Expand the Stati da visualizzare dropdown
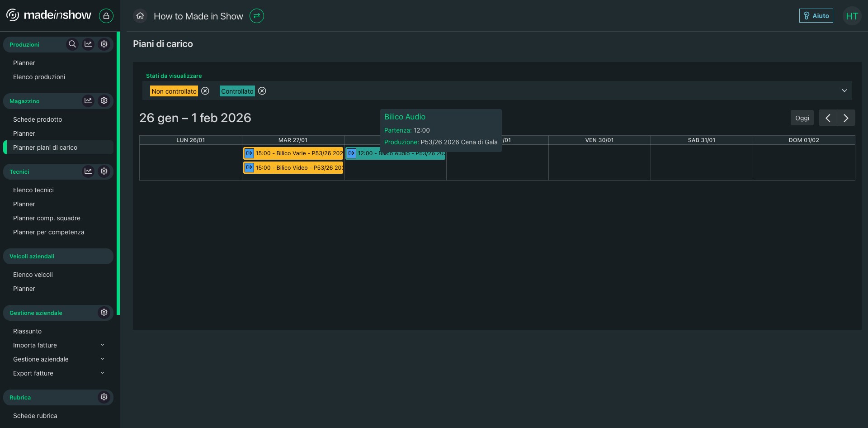 (x=844, y=90)
